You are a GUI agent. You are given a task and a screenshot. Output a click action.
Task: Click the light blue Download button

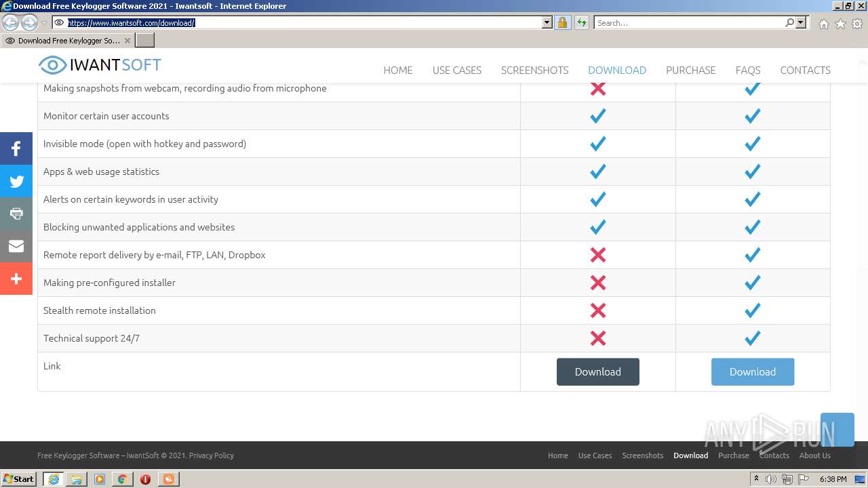753,371
